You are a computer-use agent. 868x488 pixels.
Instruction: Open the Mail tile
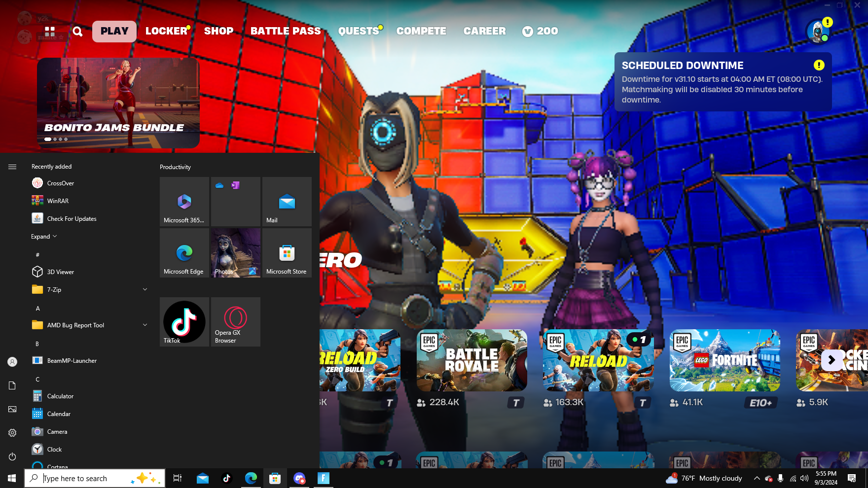tap(287, 202)
